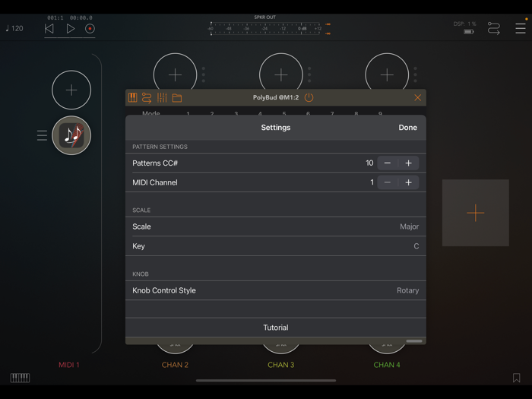Tap the 00:00.0 time display
532x399 pixels.
81,17
